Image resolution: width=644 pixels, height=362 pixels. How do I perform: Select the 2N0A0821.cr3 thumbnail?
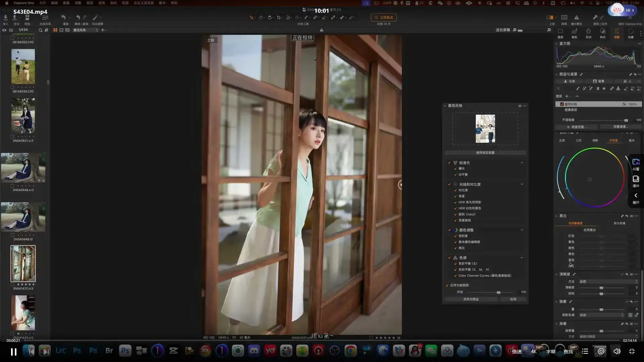coord(23,116)
